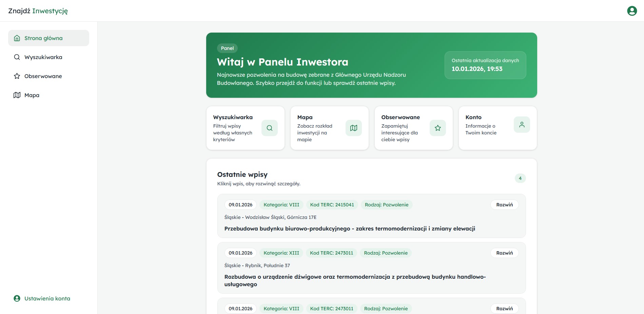Screen dimensions: 644x314
Task: Click Rodzaj: Pozwolenie tag in Wodzisław entry
Action: [387, 205]
